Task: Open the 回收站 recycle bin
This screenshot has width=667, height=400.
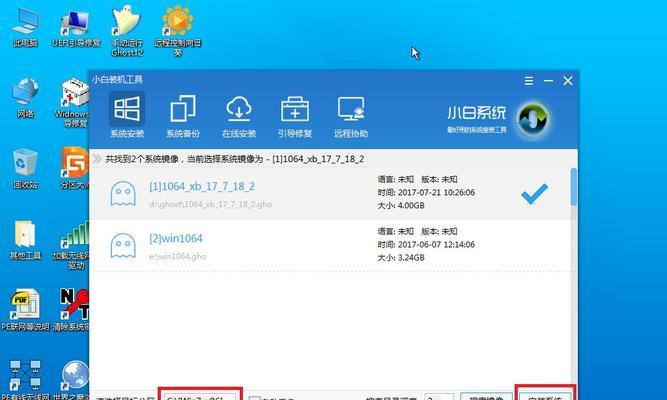Action: tap(24, 167)
